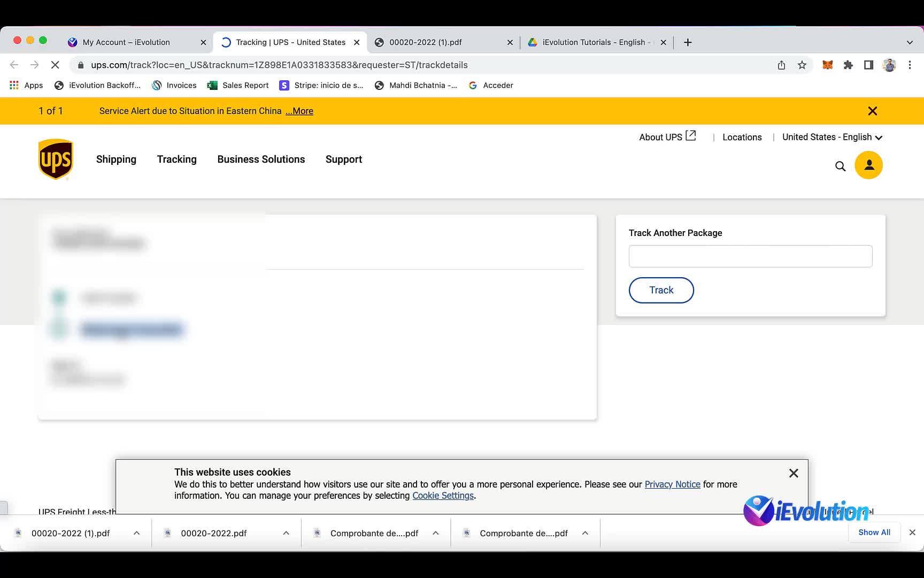Open the United States - English language dropdown

tap(831, 137)
